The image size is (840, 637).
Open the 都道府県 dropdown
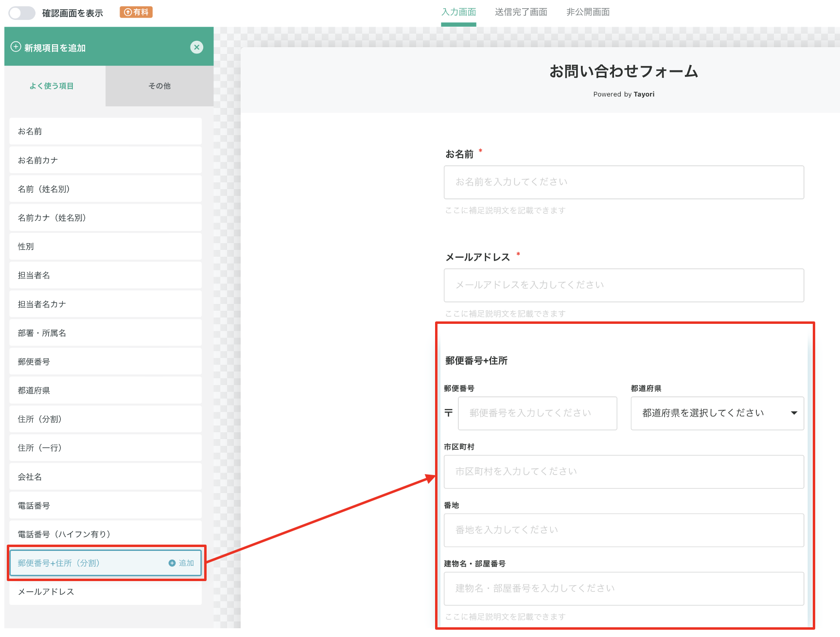[x=717, y=413]
